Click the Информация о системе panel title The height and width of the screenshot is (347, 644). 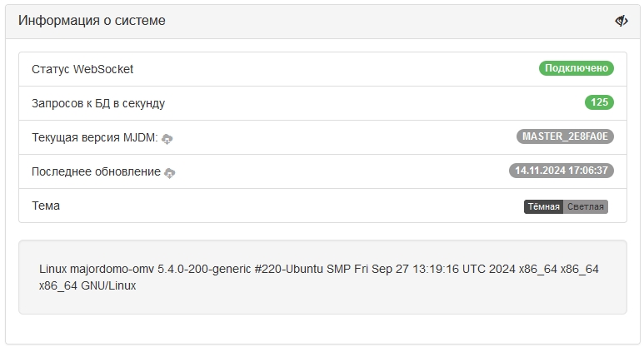point(92,21)
